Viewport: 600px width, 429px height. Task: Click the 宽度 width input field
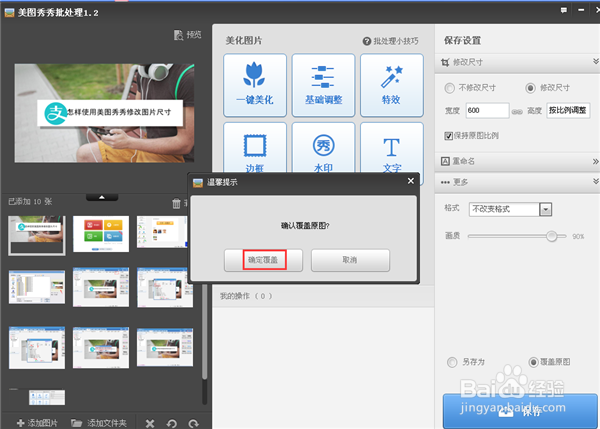(487, 111)
